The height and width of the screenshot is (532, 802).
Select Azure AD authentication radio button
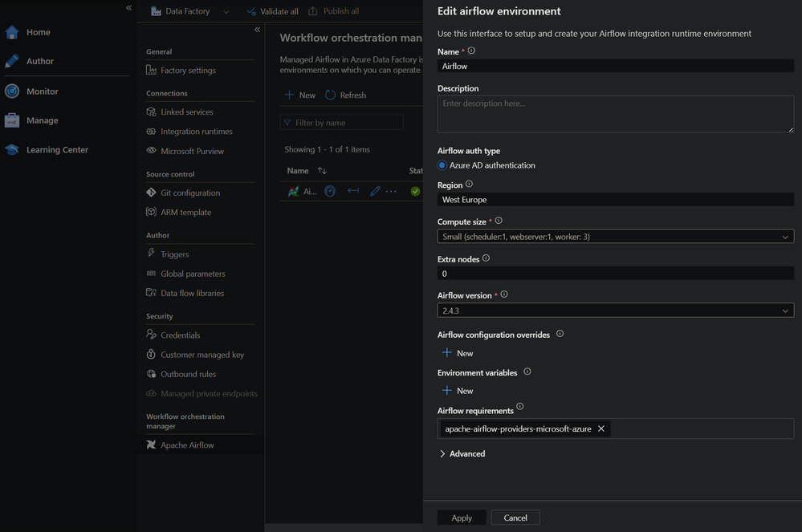point(442,165)
